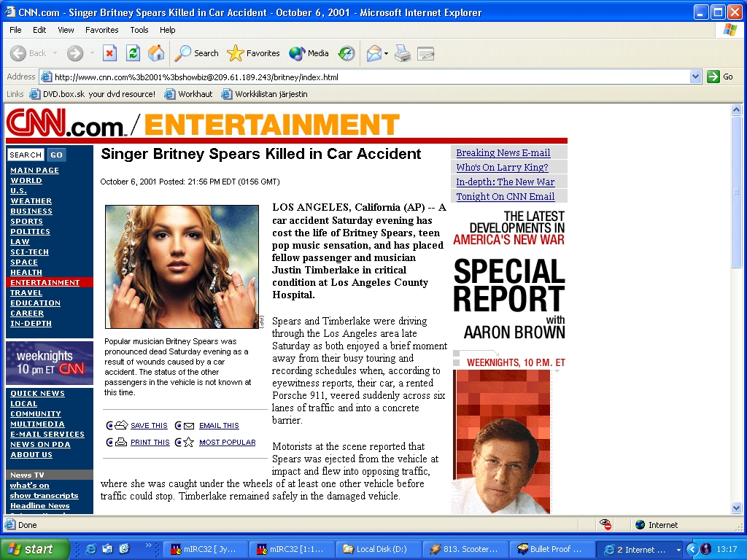Open the Help menu

[x=167, y=29]
